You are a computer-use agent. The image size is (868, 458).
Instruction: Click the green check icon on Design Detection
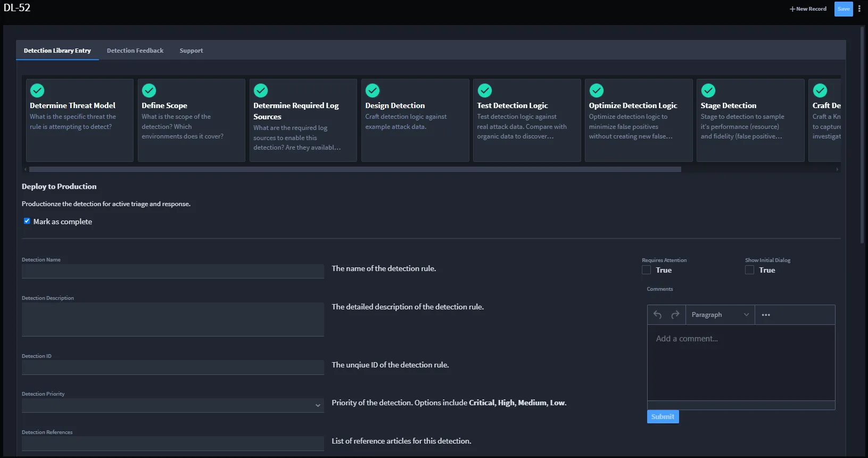click(373, 91)
